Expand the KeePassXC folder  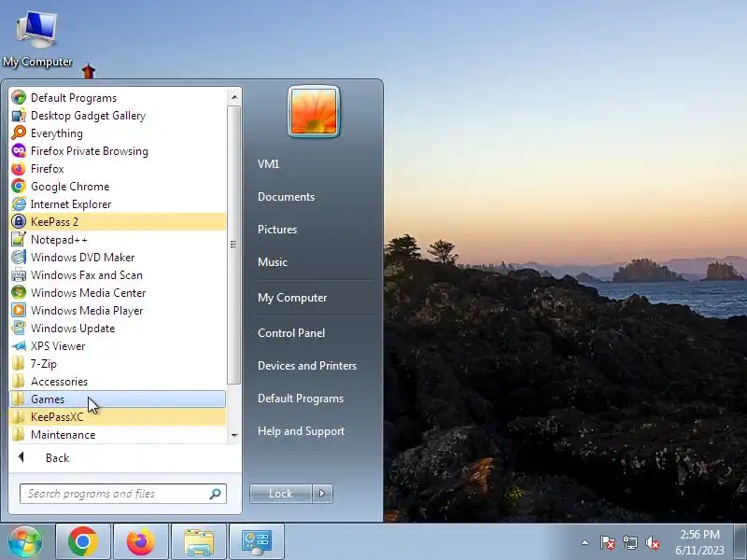click(118, 416)
